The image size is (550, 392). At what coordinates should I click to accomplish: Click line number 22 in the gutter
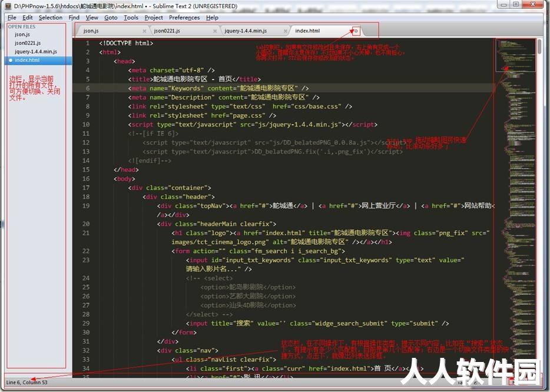click(x=86, y=251)
